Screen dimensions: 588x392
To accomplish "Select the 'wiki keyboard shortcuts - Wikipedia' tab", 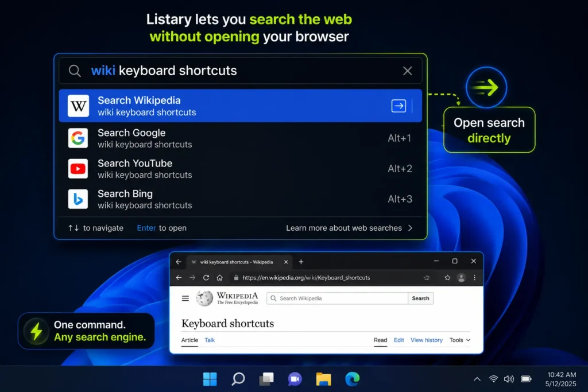I will click(x=240, y=262).
